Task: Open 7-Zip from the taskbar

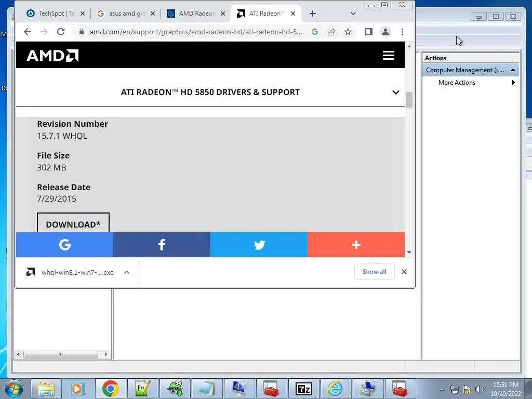Action: click(303, 389)
